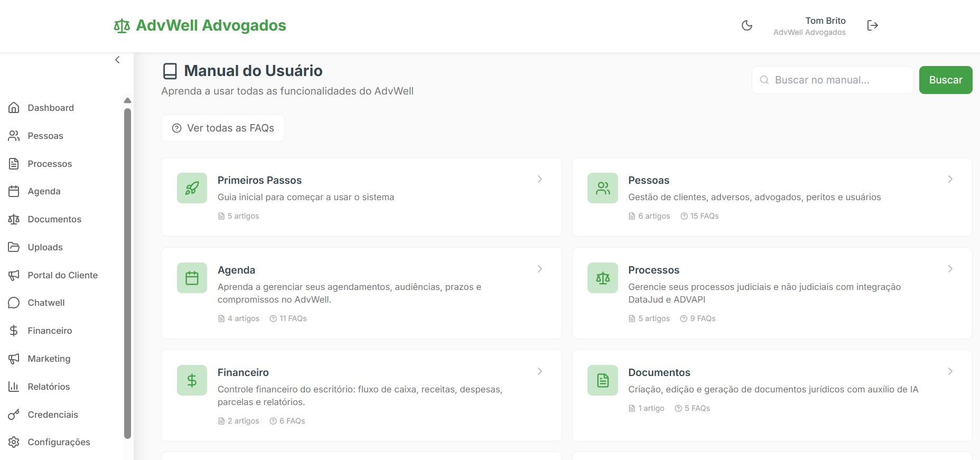
Task: Click the Pessoas card people icon
Action: click(x=603, y=188)
